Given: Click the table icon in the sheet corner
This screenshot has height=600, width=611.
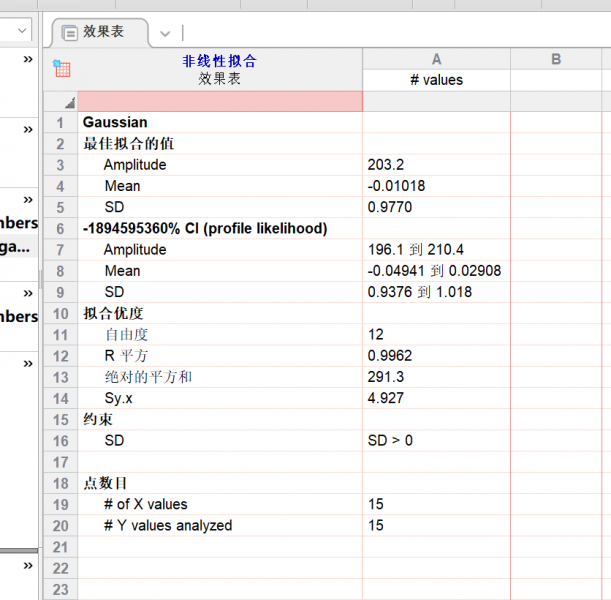Looking at the screenshot, I should coord(61,69).
